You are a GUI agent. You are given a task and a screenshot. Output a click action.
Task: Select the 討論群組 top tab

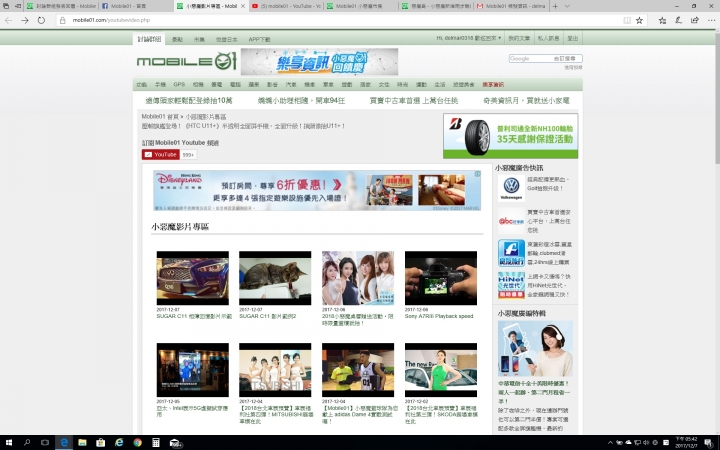click(x=149, y=39)
